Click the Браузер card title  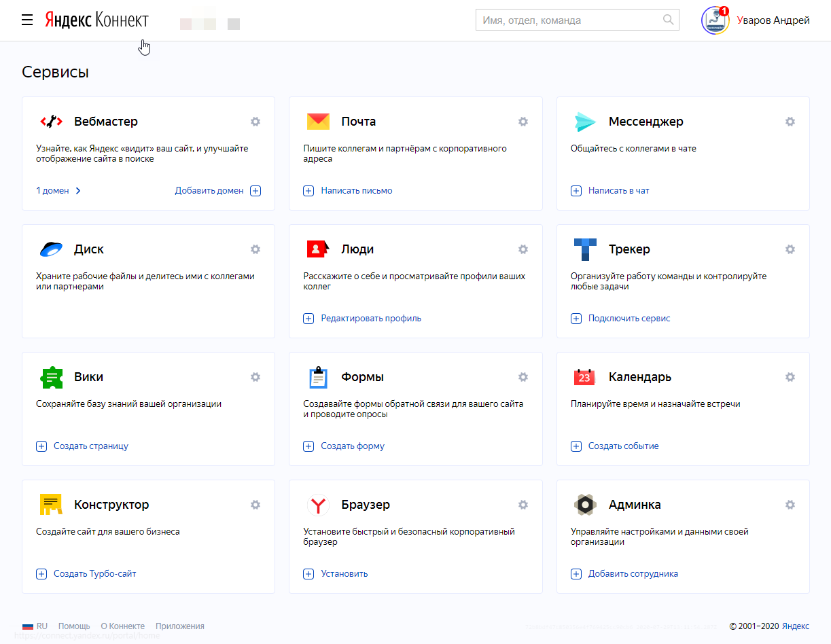pyautogui.click(x=366, y=505)
